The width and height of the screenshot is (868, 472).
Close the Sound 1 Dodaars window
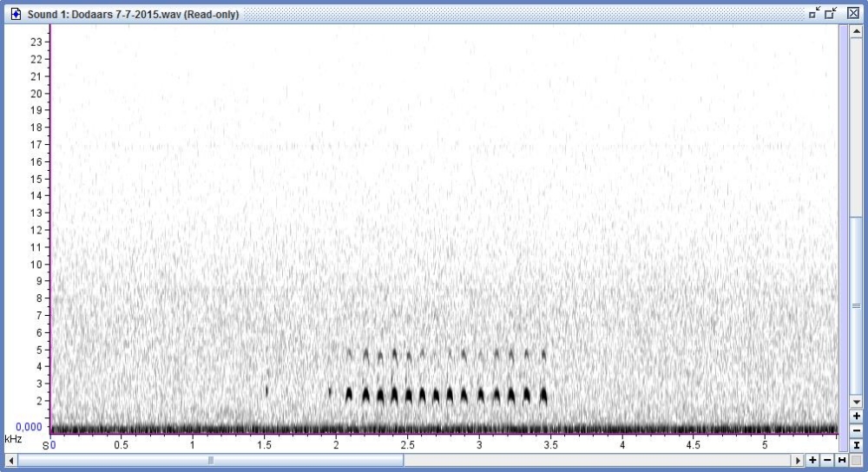click(853, 13)
